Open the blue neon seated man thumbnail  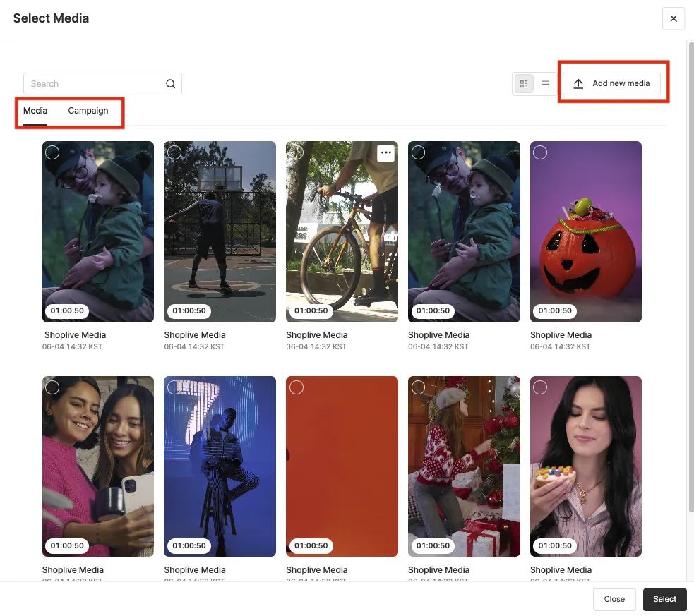point(220,466)
